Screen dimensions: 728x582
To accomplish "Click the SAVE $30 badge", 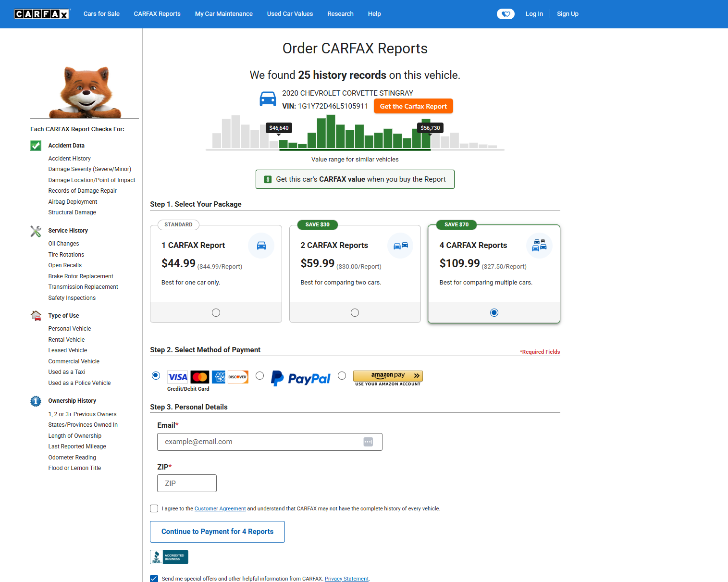I will (318, 224).
